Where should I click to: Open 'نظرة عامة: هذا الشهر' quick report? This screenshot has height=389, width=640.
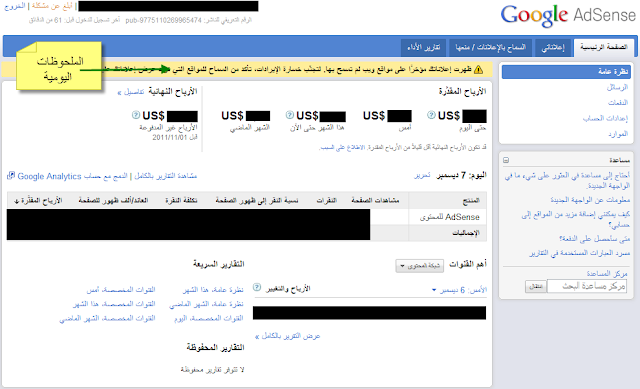point(213,290)
